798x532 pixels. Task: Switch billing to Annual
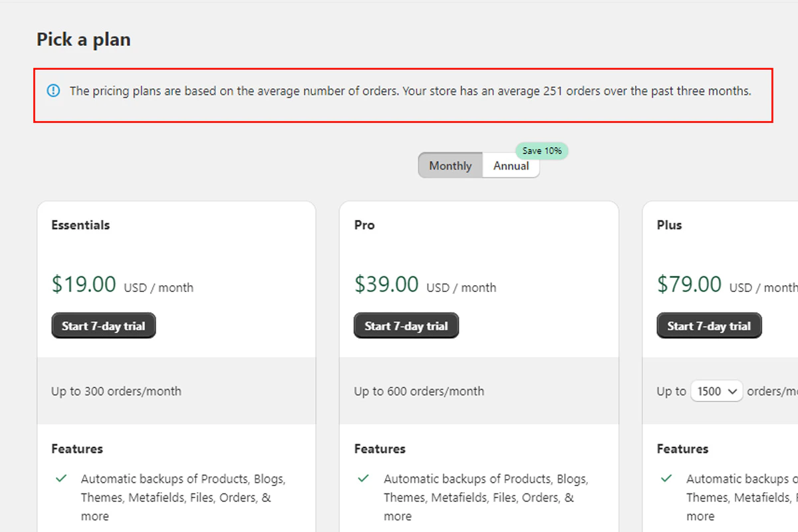tap(511, 166)
